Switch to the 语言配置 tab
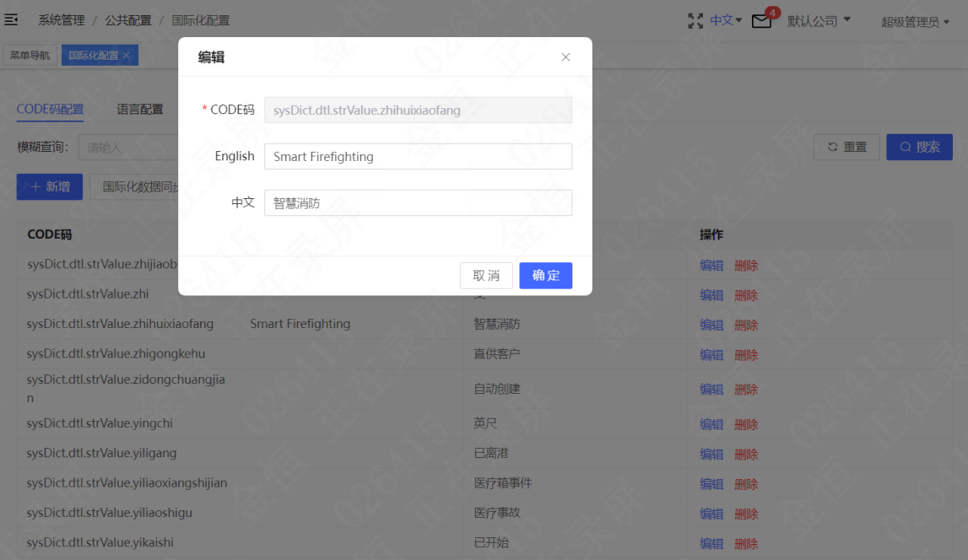 140,109
